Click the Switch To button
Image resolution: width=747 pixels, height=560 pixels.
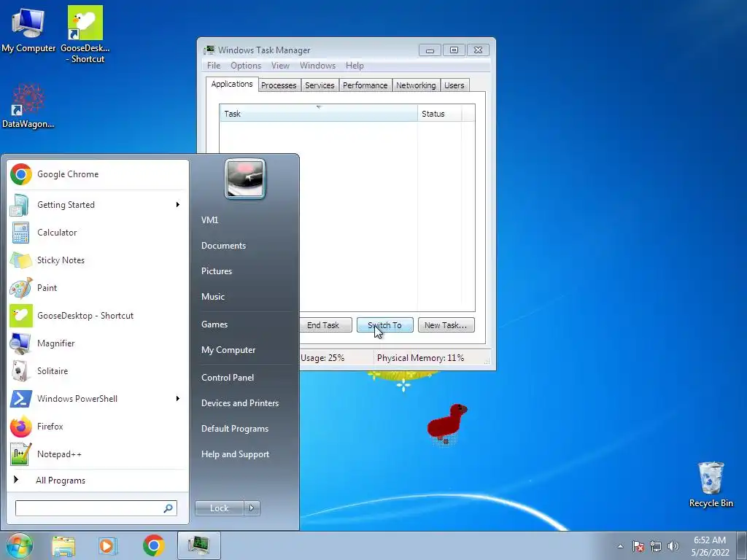click(385, 325)
